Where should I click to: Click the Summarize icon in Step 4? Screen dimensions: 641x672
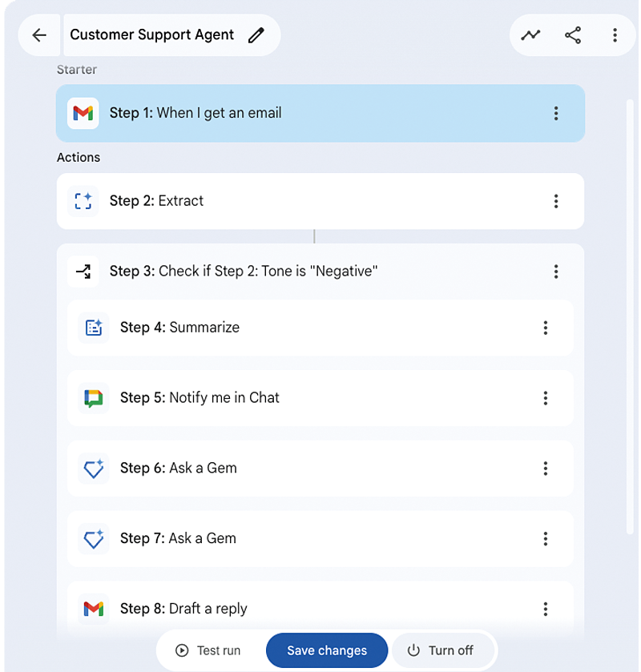94,328
